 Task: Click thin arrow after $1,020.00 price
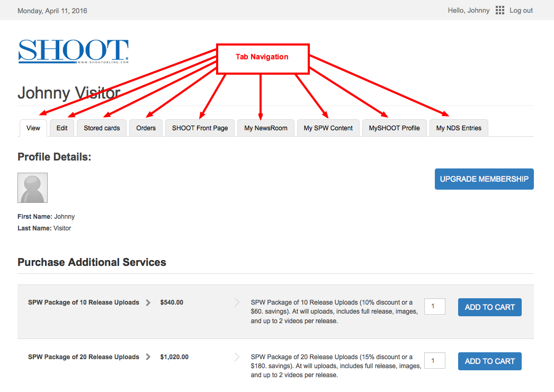click(x=237, y=357)
